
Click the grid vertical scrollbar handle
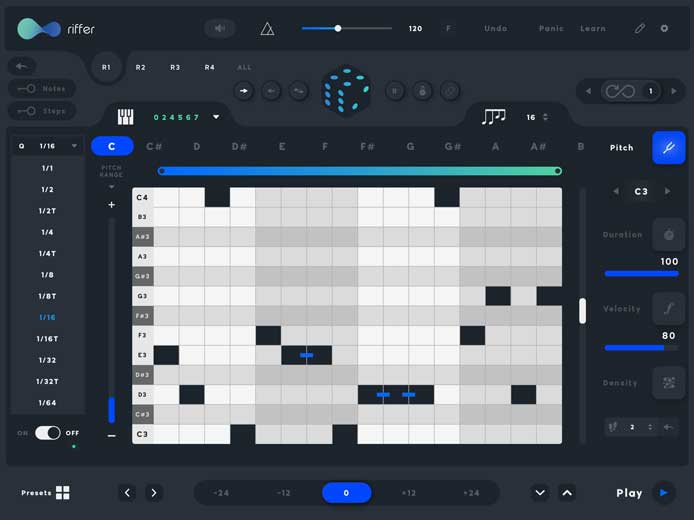[x=582, y=310]
